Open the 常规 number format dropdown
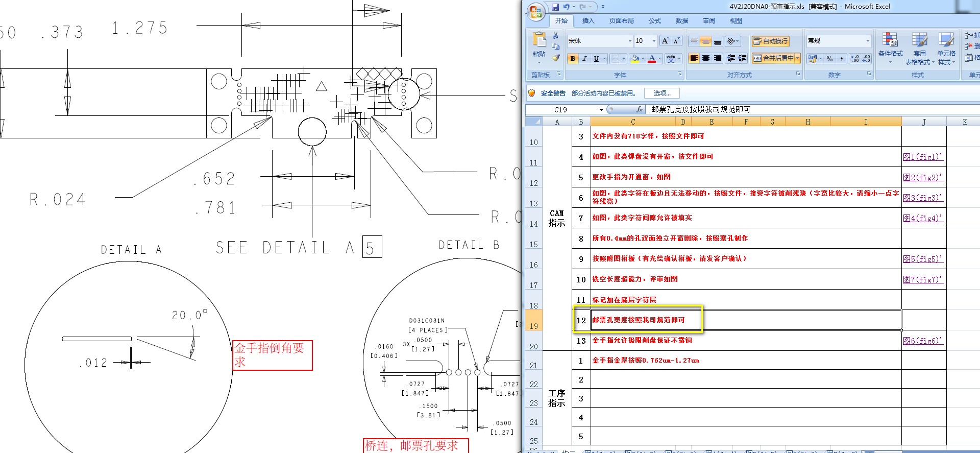980x453 pixels. tap(867, 41)
